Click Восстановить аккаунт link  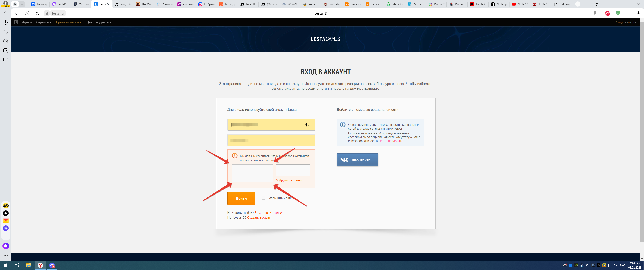270,213
